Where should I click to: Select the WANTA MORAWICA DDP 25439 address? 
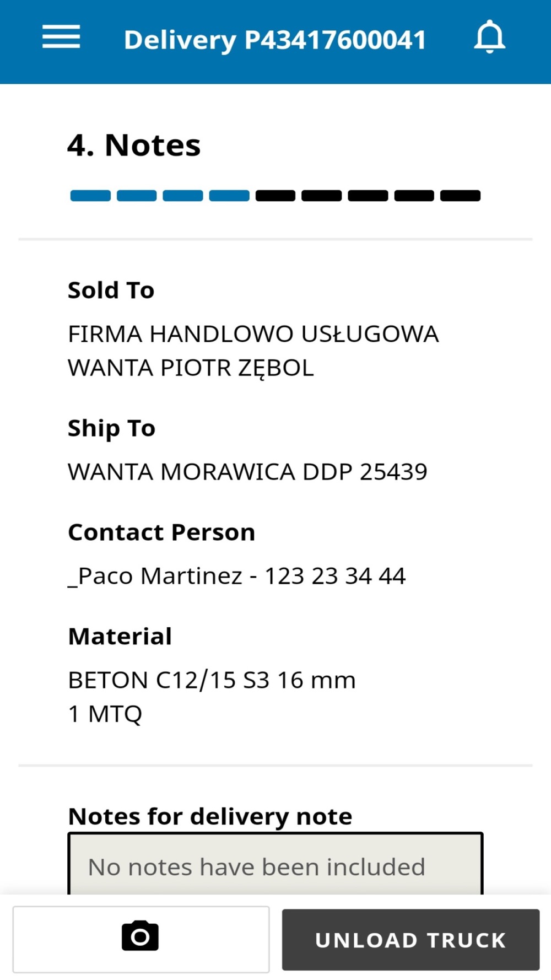(x=247, y=472)
